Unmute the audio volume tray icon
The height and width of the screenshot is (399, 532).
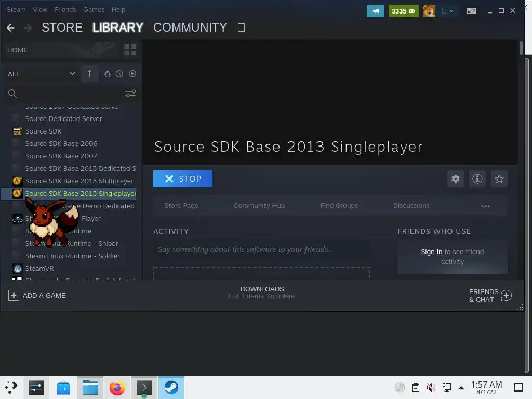(431, 387)
